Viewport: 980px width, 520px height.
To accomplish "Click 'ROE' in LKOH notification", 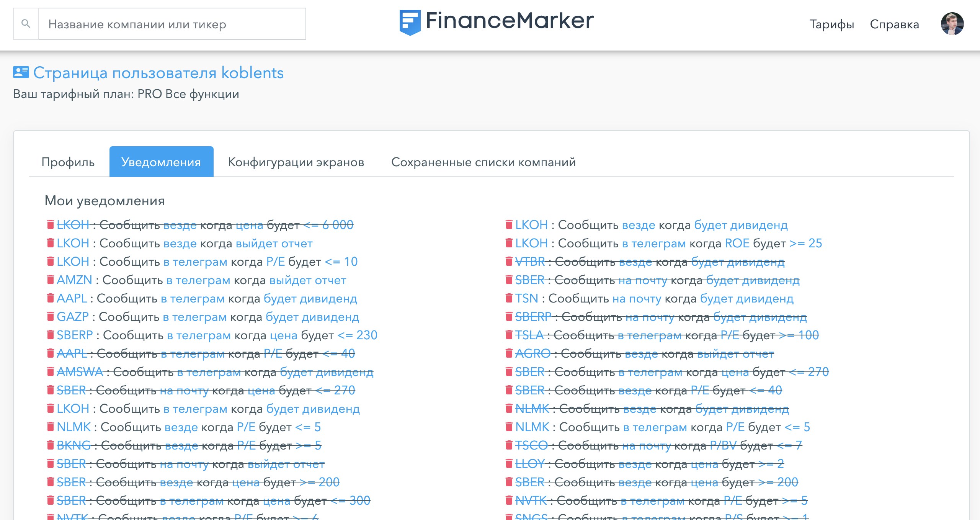I will point(737,243).
